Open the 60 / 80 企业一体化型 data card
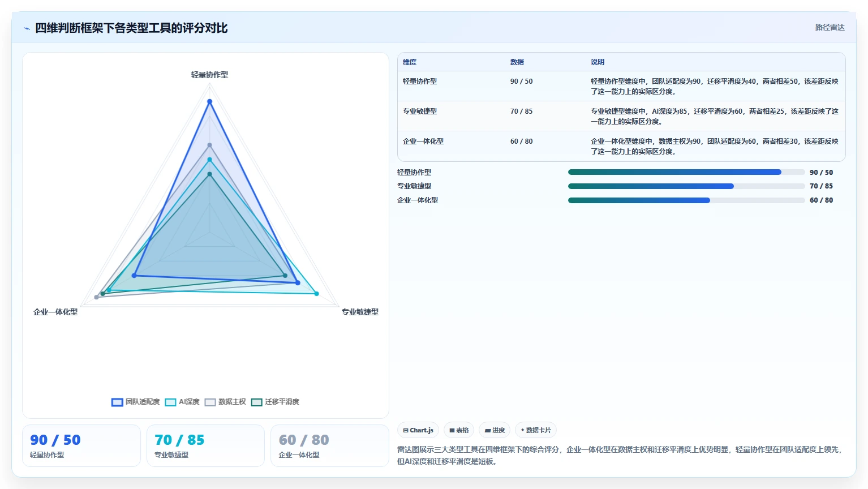Image resolution: width=868 pixels, height=489 pixels. (x=330, y=446)
